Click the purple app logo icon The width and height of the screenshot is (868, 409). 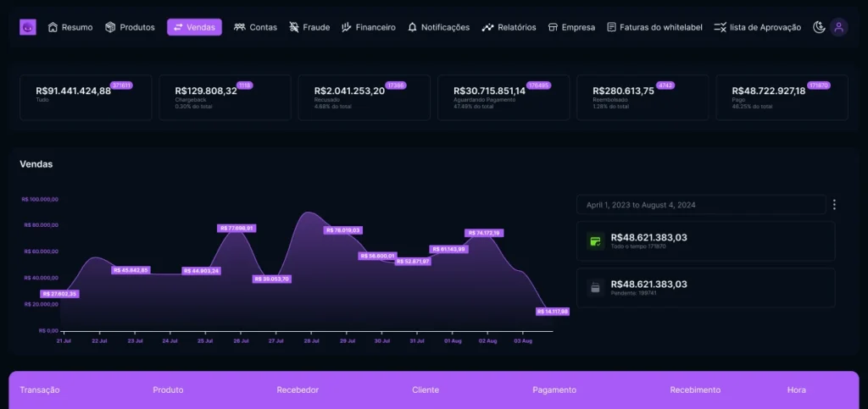[x=28, y=27]
